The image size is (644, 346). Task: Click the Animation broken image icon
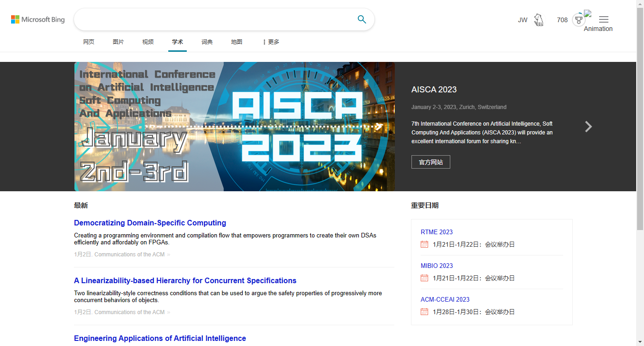pyautogui.click(x=588, y=14)
